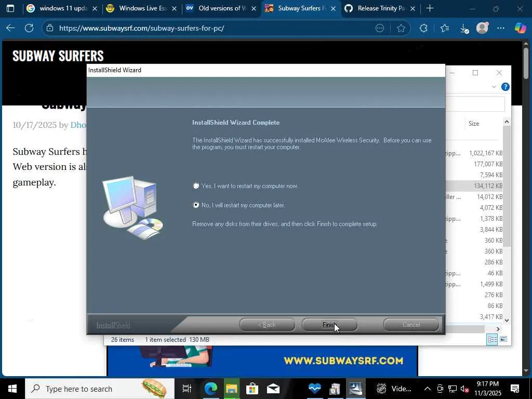Screen dimensions: 532x399
Task: Click File Explorer scroll down arrow
Action: pyautogui.click(x=507, y=320)
